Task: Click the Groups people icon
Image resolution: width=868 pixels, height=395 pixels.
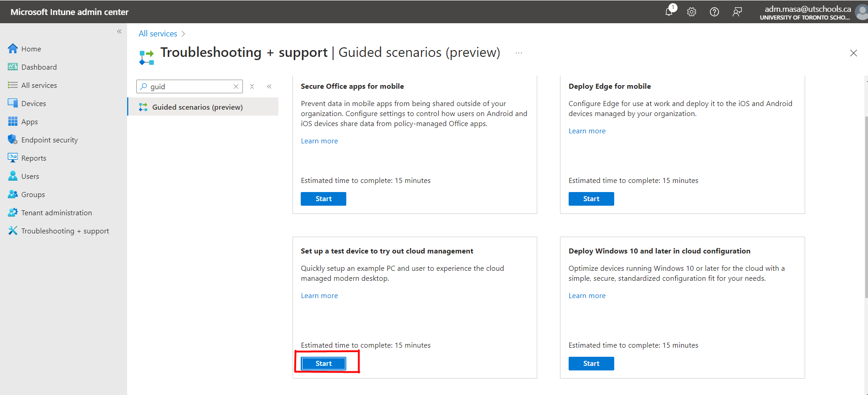Action: pos(13,194)
